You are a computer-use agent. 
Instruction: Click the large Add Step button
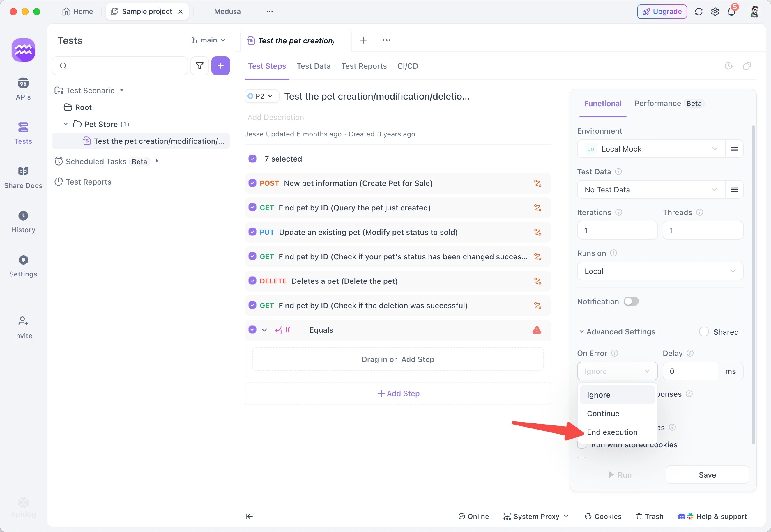[x=398, y=393]
